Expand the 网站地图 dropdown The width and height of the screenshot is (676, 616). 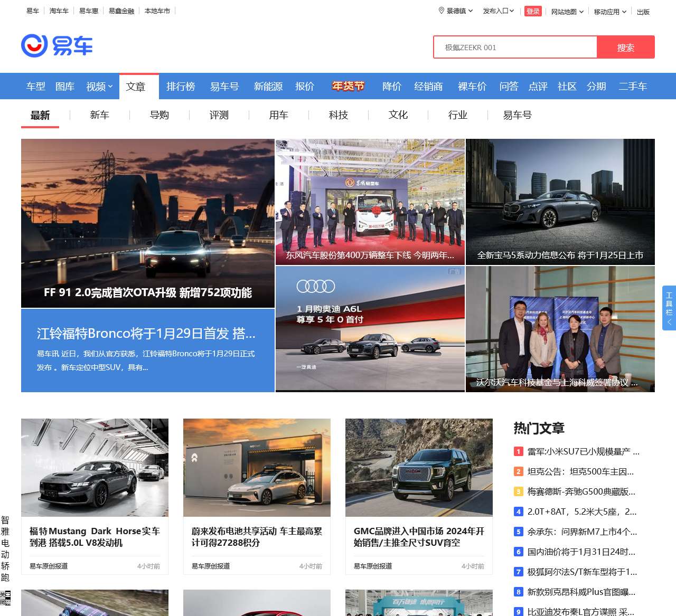[x=567, y=12]
